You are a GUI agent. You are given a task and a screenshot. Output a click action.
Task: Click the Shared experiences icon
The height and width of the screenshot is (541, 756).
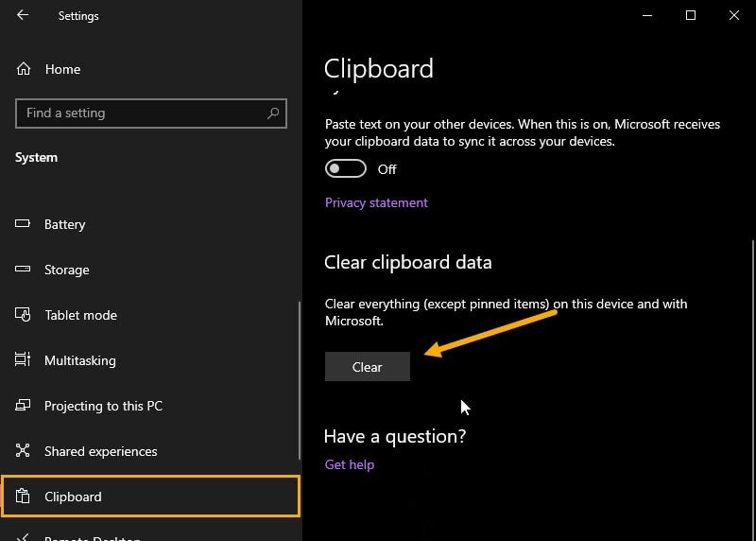pyautogui.click(x=23, y=450)
